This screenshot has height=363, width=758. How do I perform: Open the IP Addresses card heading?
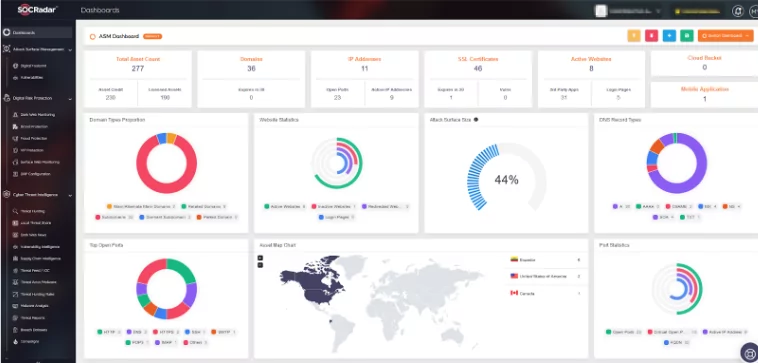coord(364,59)
